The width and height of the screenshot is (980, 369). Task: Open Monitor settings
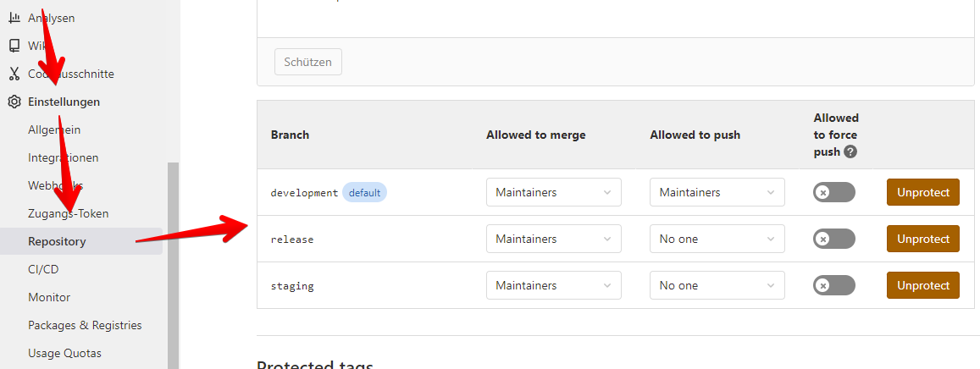tap(49, 297)
